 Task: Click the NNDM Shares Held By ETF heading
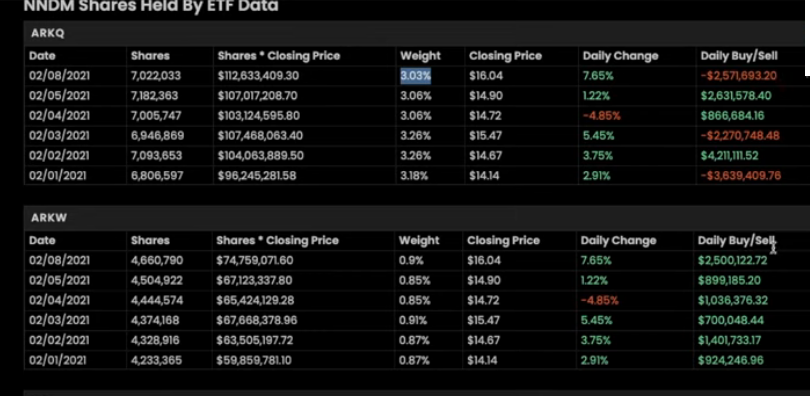(x=151, y=6)
